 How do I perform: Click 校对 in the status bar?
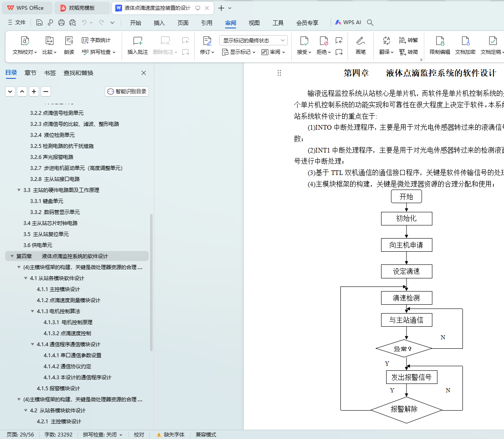tap(139, 434)
